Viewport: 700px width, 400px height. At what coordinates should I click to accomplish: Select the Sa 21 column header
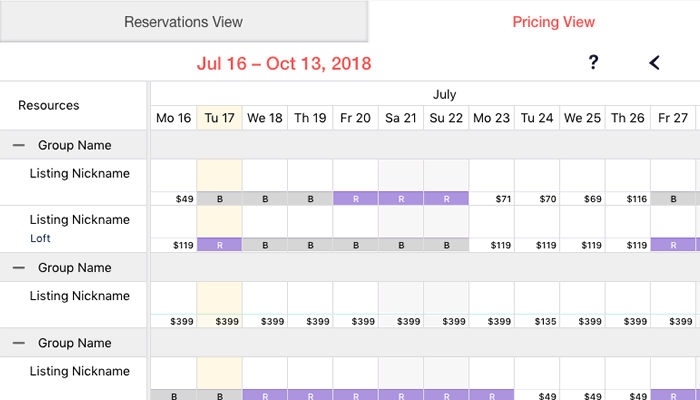[400, 118]
